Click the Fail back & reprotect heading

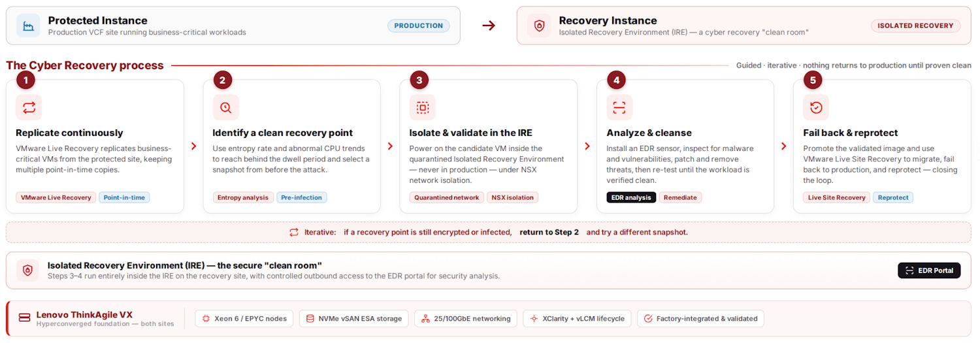[850, 133]
